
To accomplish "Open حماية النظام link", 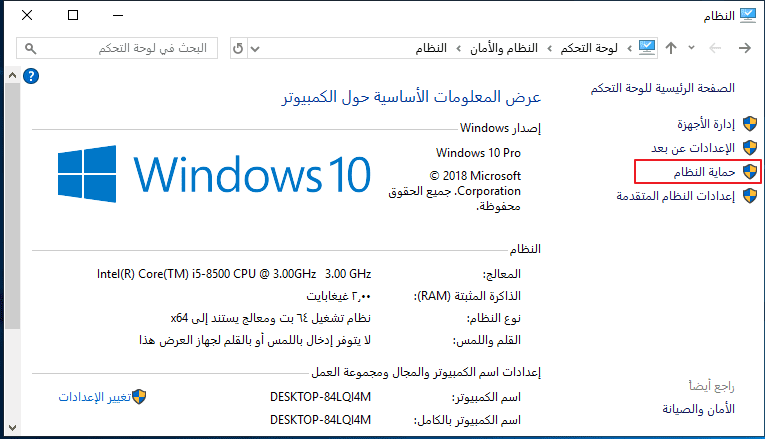I will pos(704,172).
